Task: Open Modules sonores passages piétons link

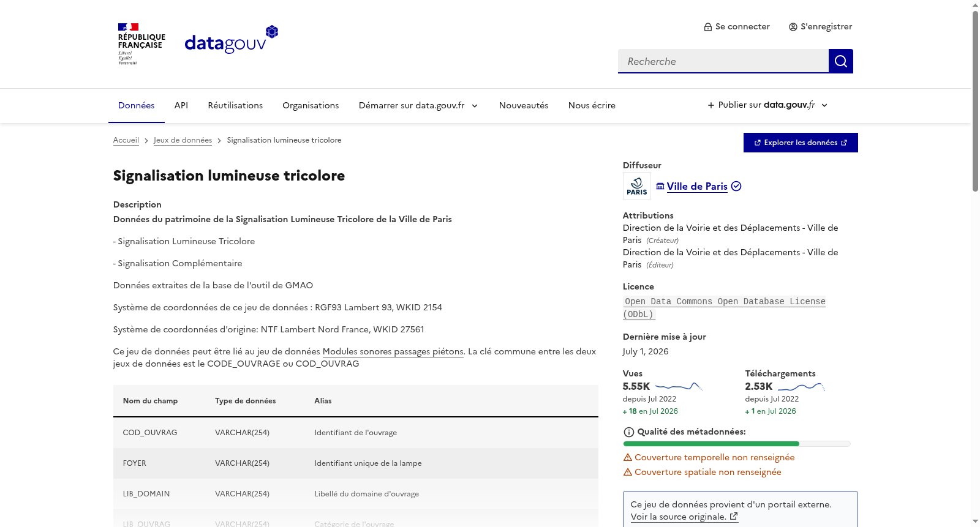Action: pyautogui.click(x=393, y=351)
